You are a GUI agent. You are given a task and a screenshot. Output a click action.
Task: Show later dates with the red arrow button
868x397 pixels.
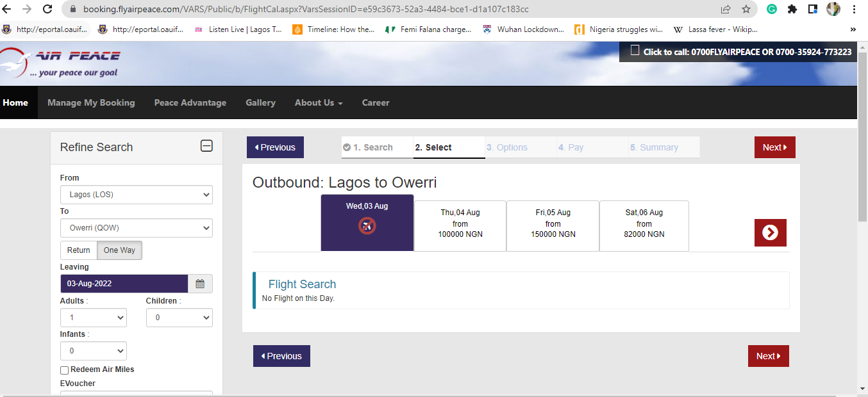click(x=770, y=232)
